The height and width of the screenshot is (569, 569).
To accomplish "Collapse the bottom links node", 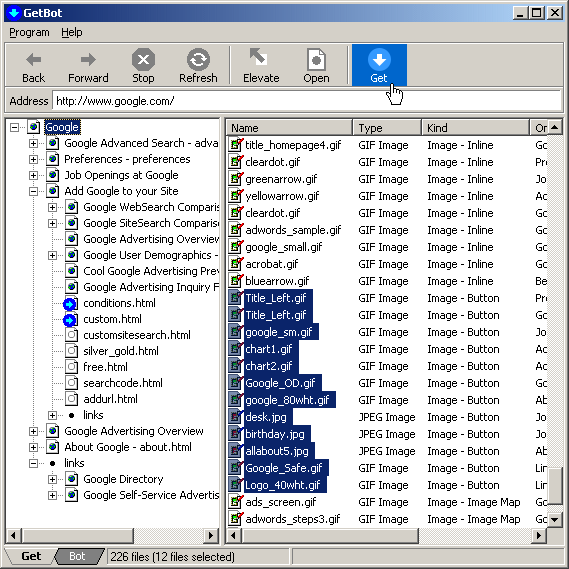I will 33,463.
